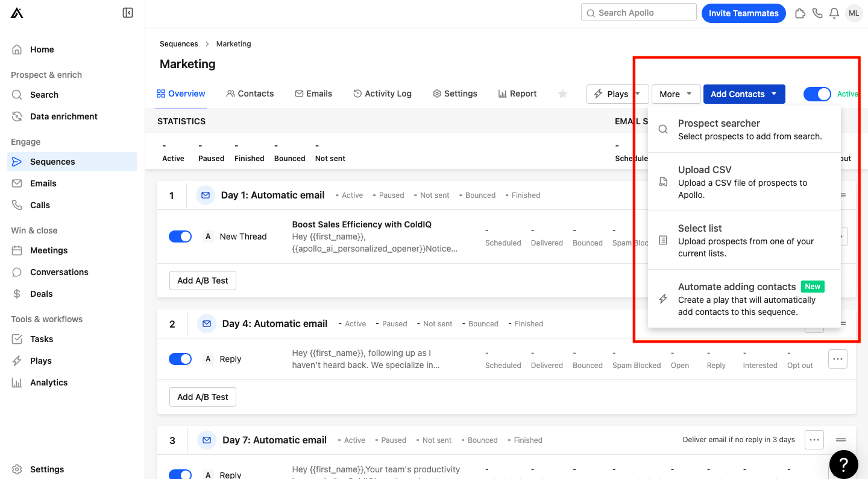The image size is (868, 479).
Task: Click Add A/B Test under Day 4
Action: tap(203, 397)
